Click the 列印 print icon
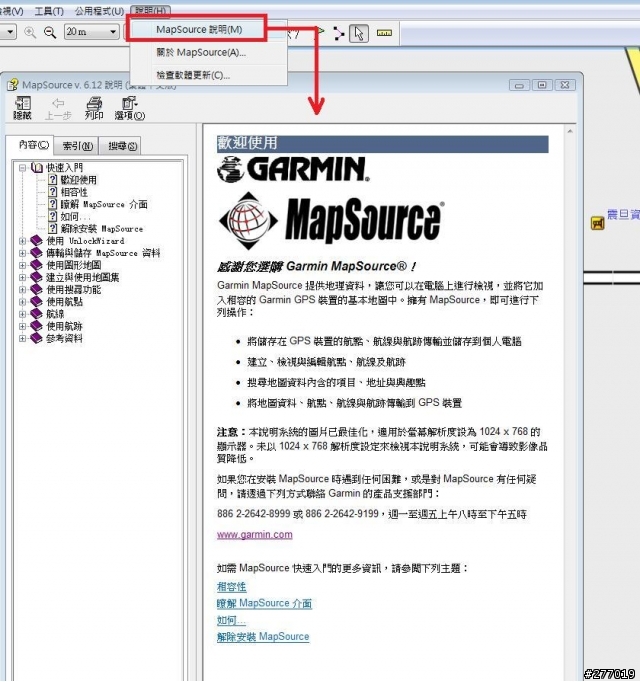This screenshot has height=682, width=640. [94, 108]
